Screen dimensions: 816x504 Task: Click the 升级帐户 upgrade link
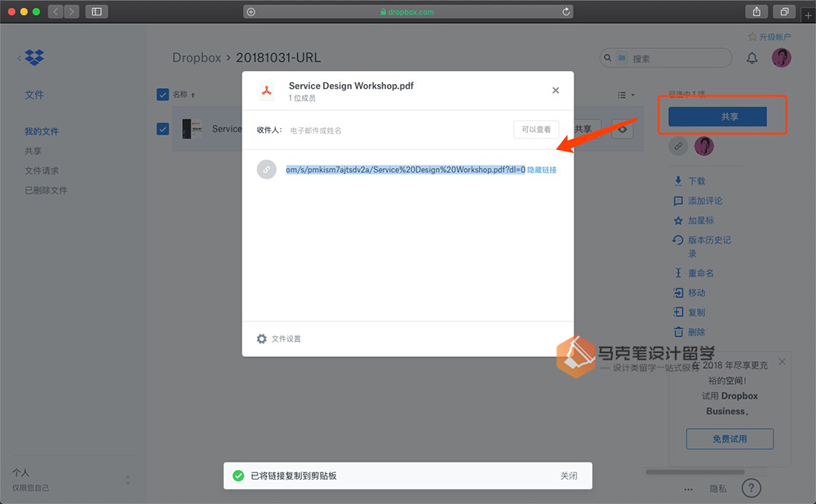(x=769, y=37)
